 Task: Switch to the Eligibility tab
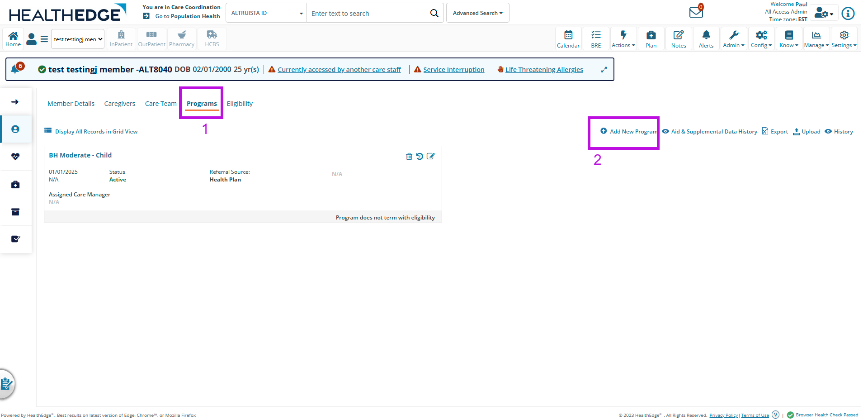coord(240,104)
